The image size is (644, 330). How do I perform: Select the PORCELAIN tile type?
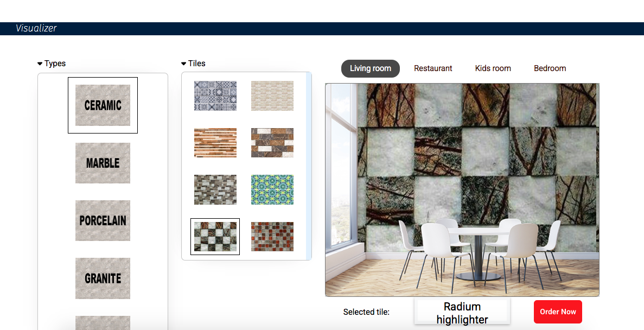[x=103, y=221]
